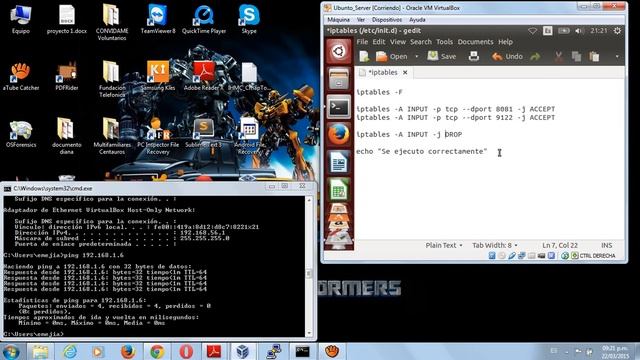The width and height of the screenshot is (640, 360).
Task: Click the Open button in gedit toolbar
Action: [391, 56]
